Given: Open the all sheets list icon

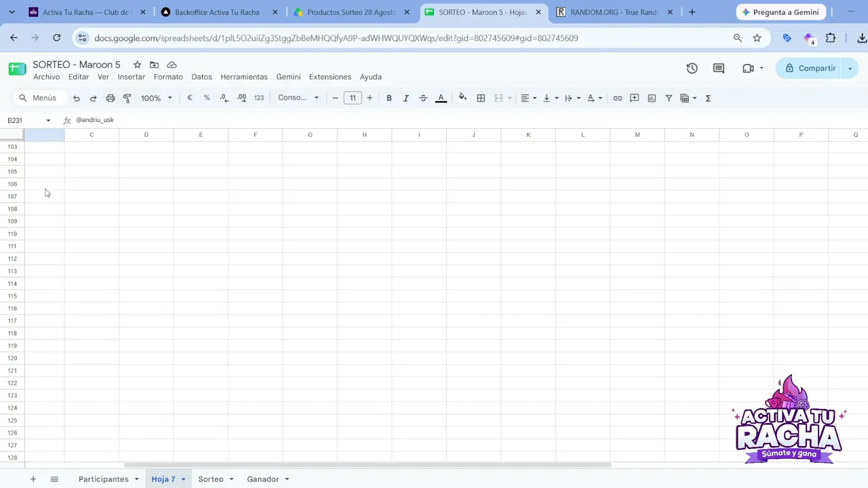Looking at the screenshot, I should (x=54, y=479).
